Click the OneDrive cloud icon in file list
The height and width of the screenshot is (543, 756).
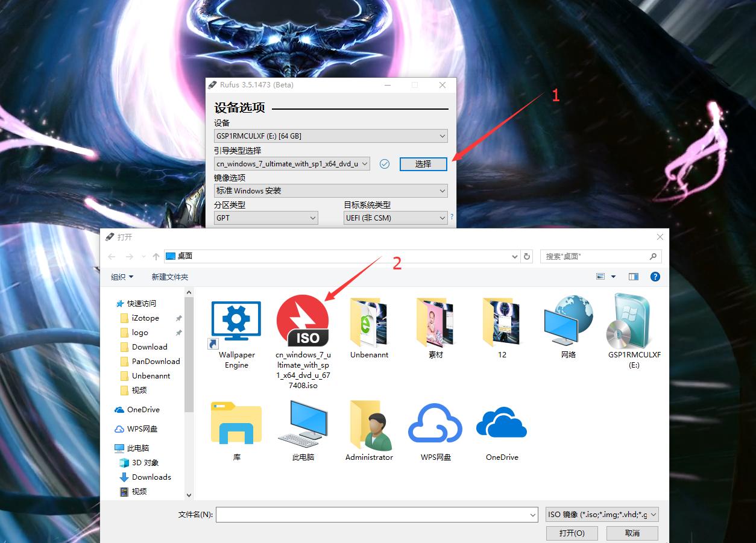(x=501, y=425)
